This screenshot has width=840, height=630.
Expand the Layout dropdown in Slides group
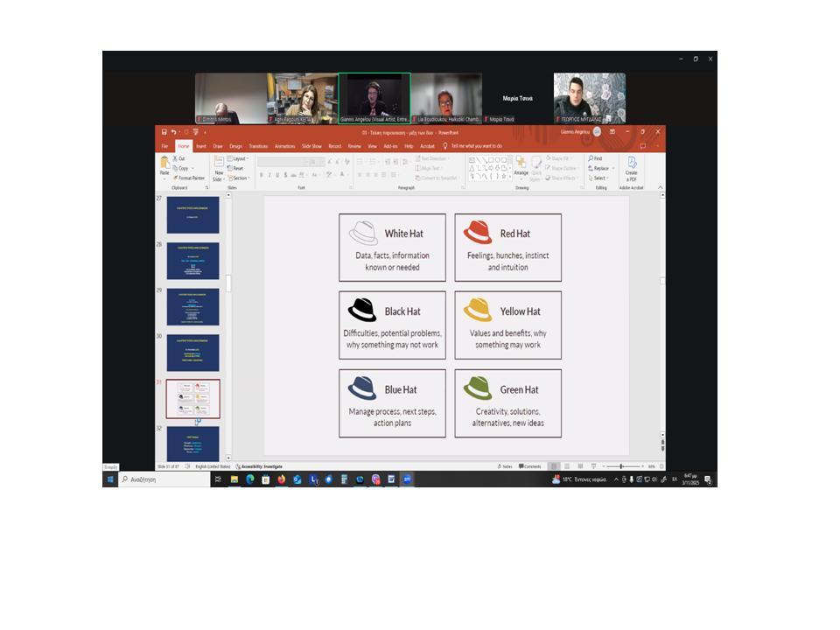click(x=238, y=158)
